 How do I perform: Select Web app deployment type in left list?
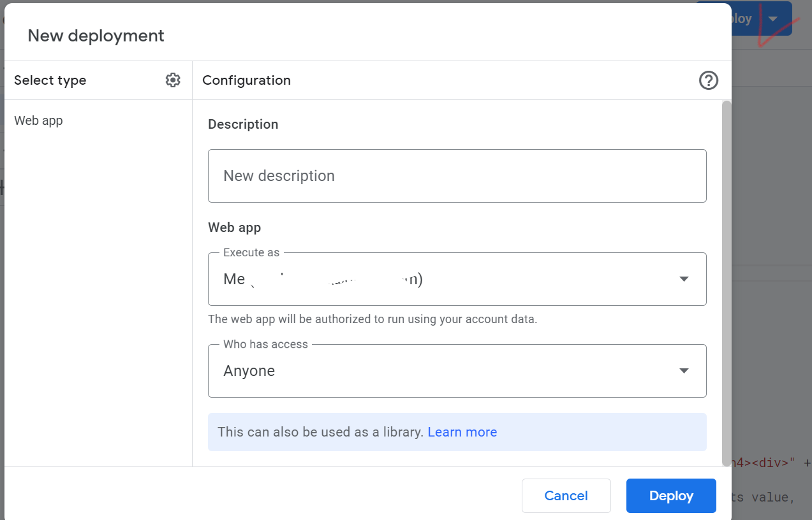point(39,120)
